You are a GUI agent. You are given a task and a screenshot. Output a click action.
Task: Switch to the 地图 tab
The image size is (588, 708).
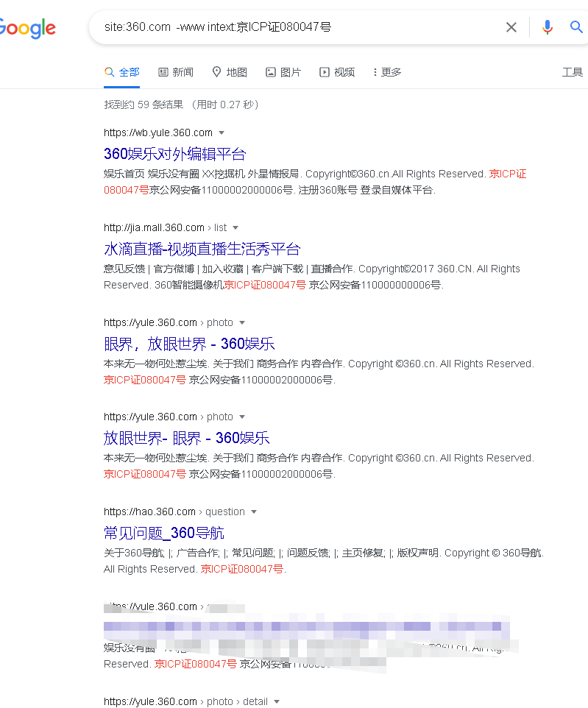[230, 72]
